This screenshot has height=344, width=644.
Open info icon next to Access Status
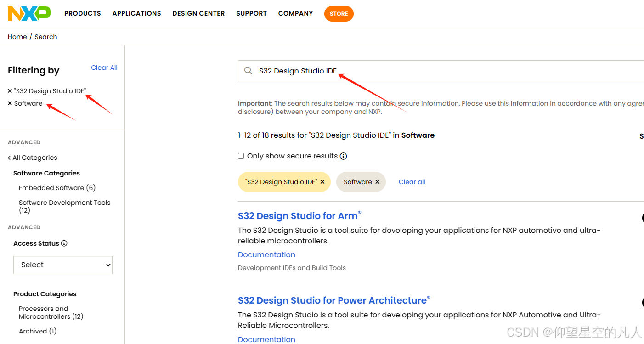point(64,243)
